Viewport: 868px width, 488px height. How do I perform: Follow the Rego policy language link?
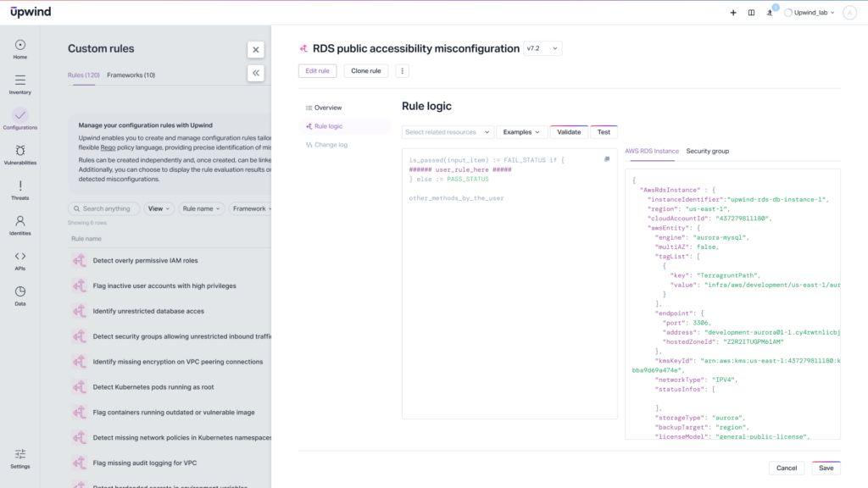pyautogui.click(x=108, y=147)
